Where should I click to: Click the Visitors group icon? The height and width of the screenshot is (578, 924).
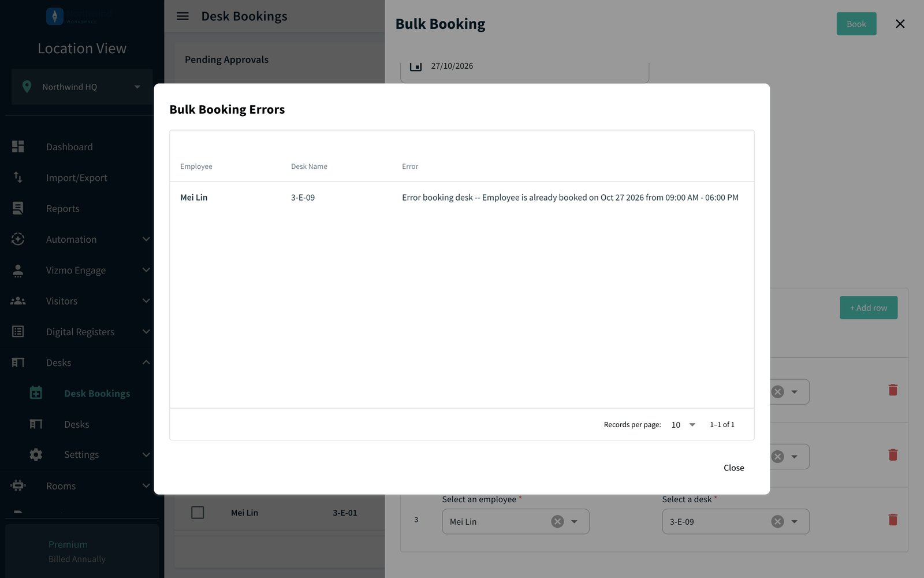(18, 301)
